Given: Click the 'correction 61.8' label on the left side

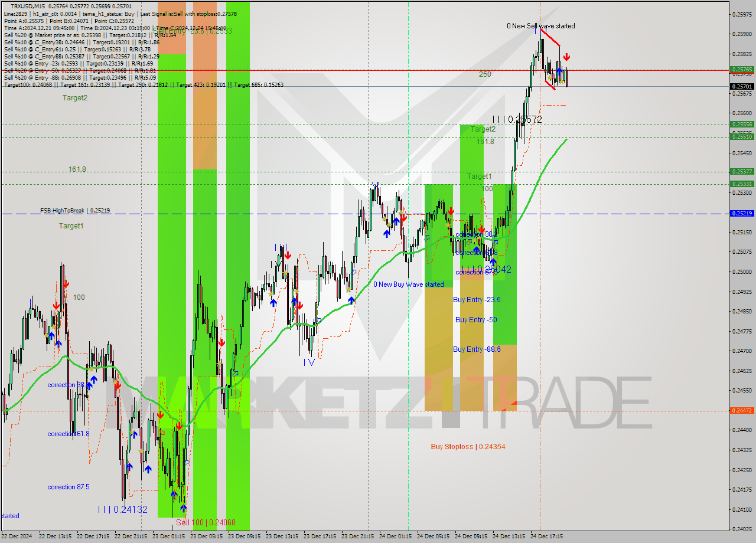Looking at the screenshot, I should coord(69,434).
